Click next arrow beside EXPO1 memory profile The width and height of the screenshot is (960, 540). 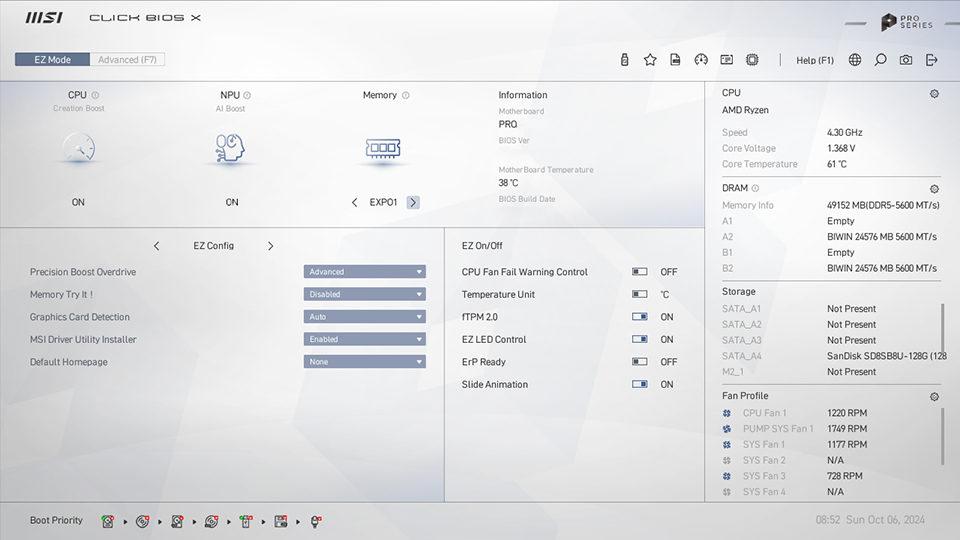coord(413,202)
